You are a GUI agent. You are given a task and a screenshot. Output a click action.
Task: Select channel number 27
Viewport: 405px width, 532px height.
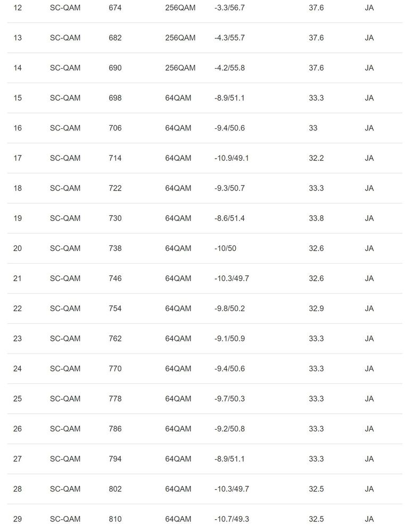[x=18, y=459]
